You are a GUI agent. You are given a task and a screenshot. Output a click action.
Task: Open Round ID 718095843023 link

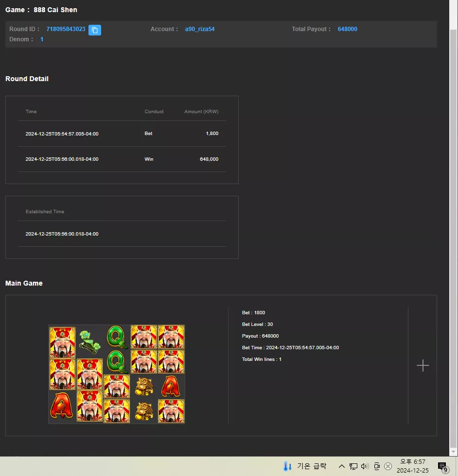tap(66, 29)
